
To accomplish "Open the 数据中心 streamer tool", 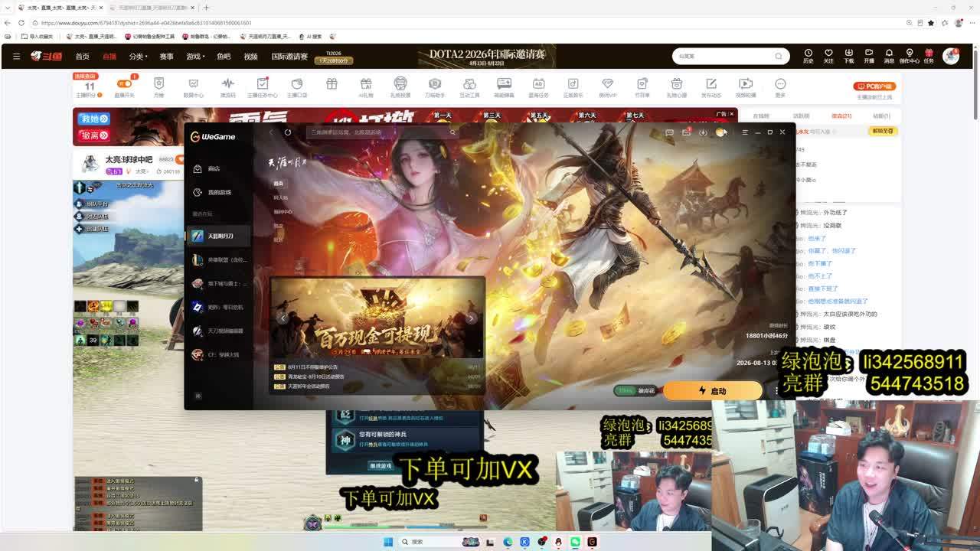I will coord(194,87).
